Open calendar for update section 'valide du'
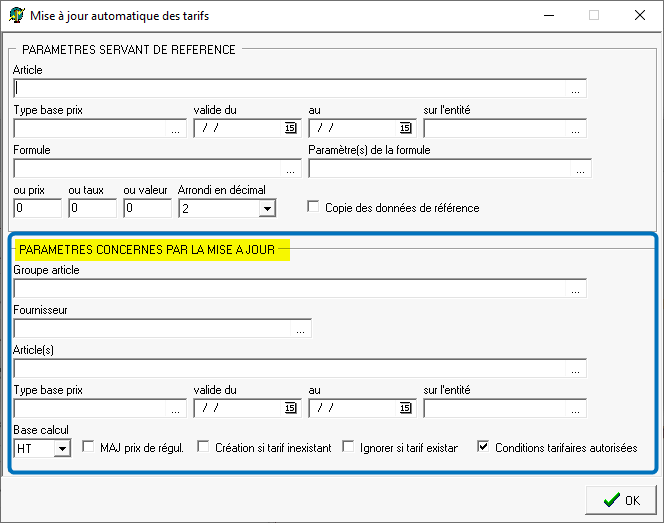The image size is (664, 523). (291, 408)
